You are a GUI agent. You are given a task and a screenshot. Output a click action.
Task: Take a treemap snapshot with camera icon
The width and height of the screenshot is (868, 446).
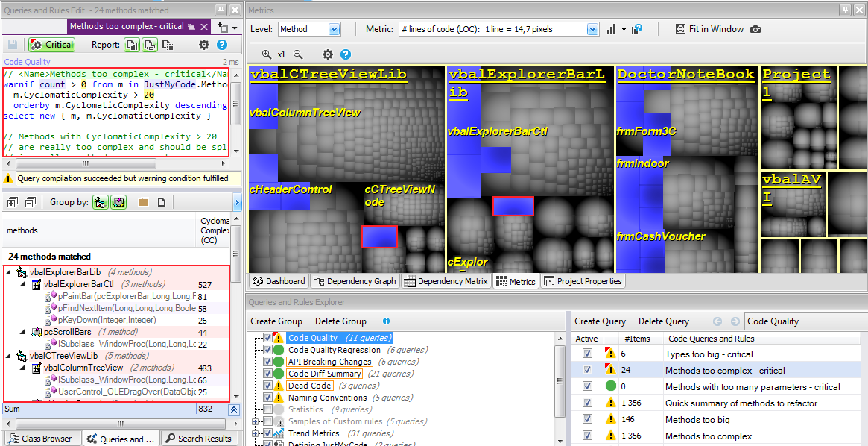coord(755,29)
